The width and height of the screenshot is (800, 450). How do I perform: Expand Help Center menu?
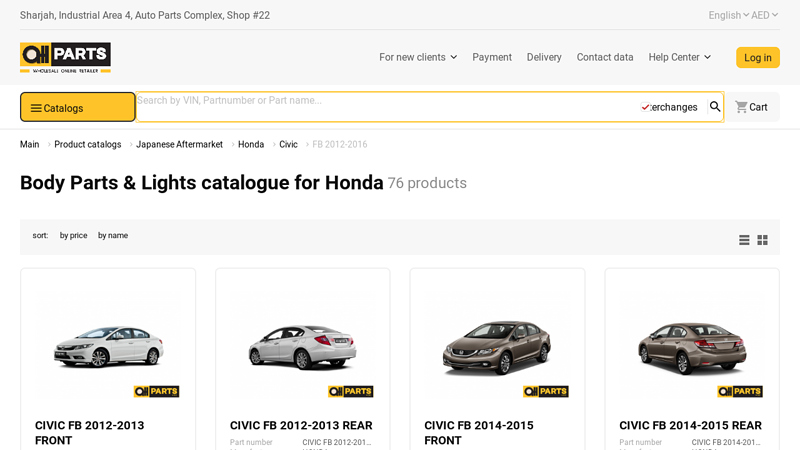[x=680, y=57]
